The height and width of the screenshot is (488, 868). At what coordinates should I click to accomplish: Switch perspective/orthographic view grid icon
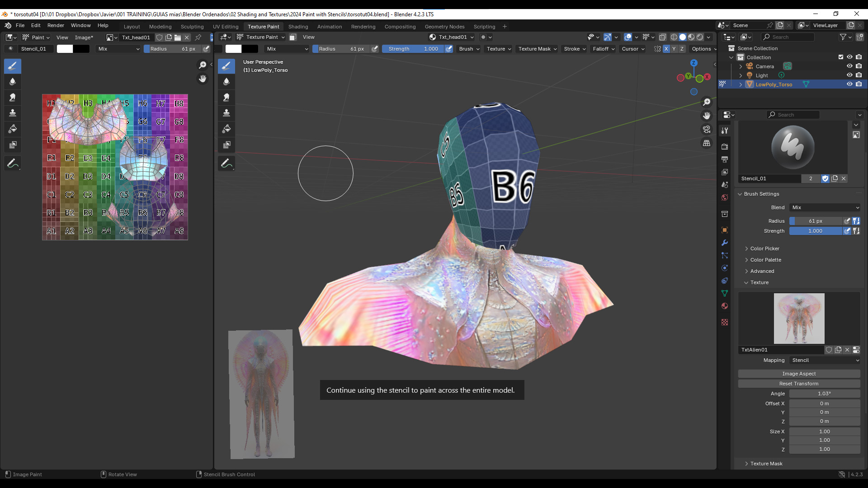(707, 143)
